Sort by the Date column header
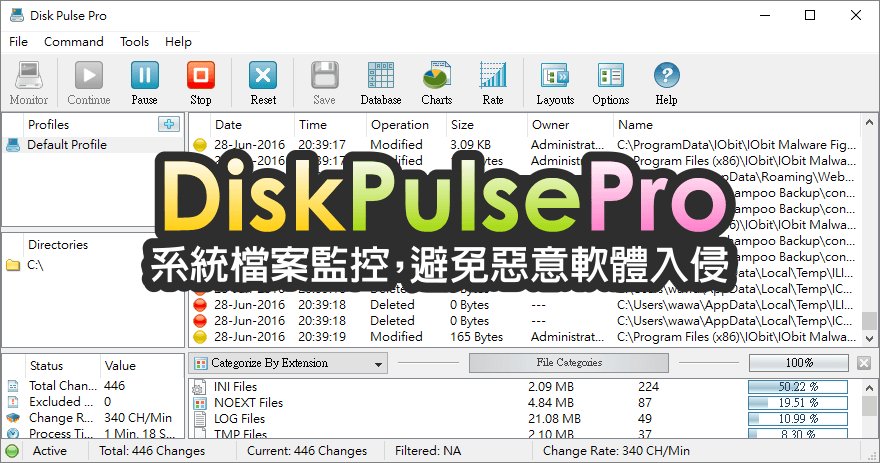The width and height of the screenshot is (880, 463). [x=251, y=125]
